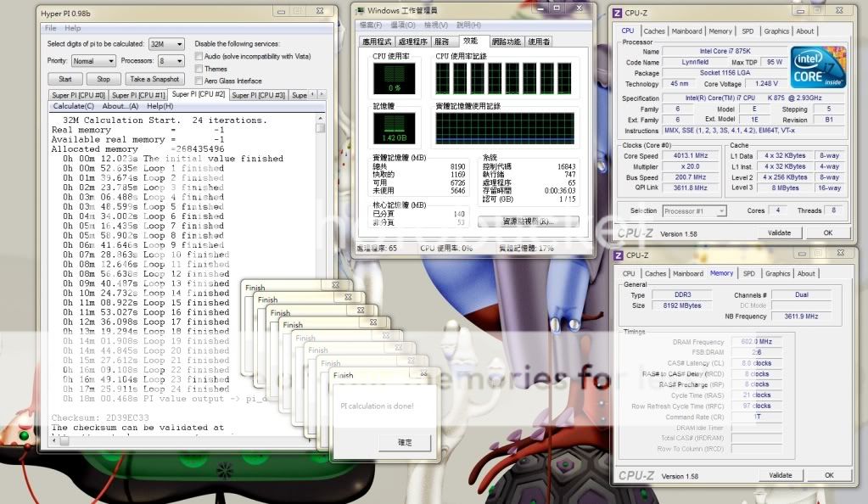Image resolution: width=868 pixels, height=504 pixels.
Task: Close the front Finish dialog
Action: 423,374
